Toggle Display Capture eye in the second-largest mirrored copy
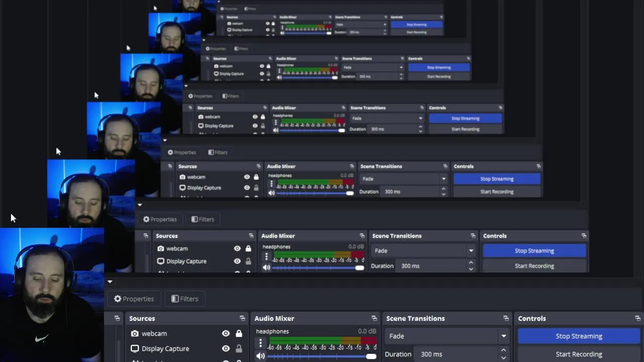Image resolution: width=644 pixels, height=362 pixels. (237, 261)
